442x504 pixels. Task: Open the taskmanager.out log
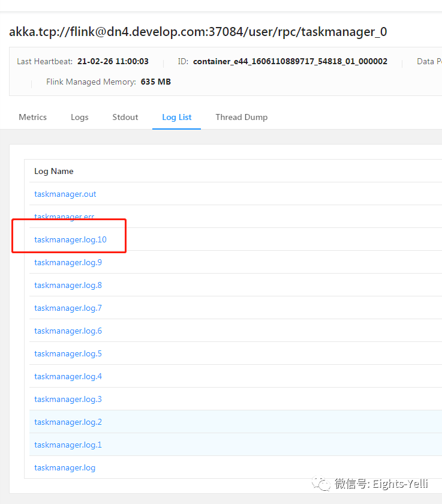point(65,194)
